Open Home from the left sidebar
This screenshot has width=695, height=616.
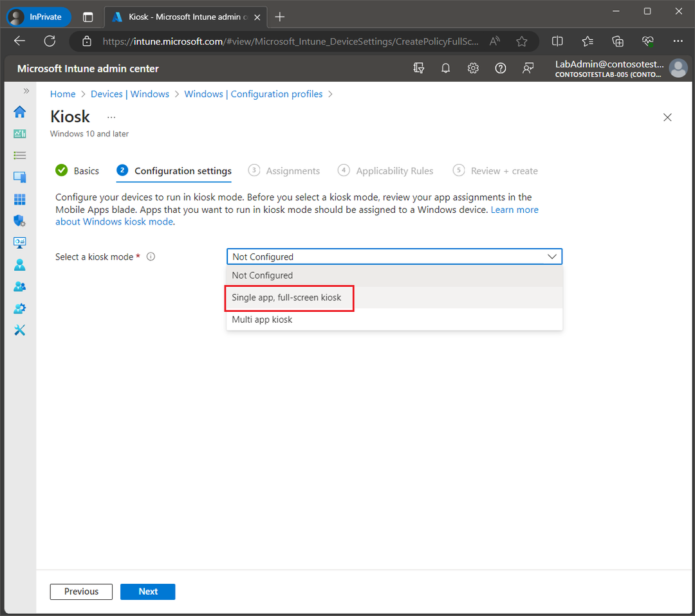tap(19, 112)
